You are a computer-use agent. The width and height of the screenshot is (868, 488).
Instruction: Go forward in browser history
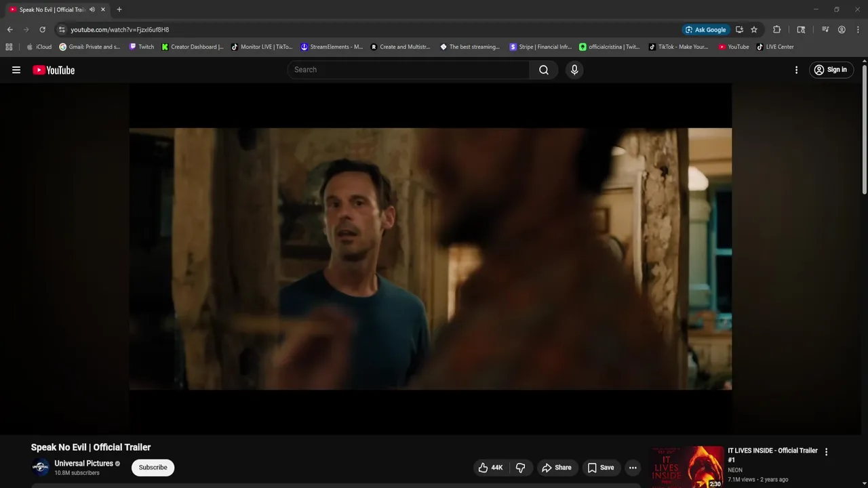point(26,30)
